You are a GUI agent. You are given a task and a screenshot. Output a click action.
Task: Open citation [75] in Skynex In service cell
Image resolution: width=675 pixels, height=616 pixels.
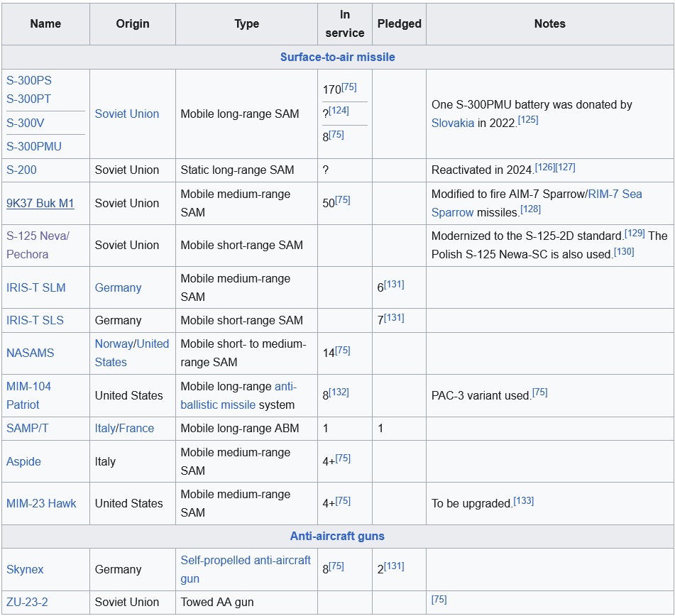click(x=336, y=566)
